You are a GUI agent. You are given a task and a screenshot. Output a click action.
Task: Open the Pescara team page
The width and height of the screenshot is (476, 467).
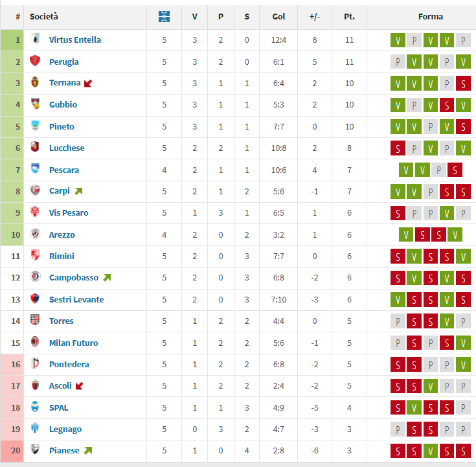pyautogui.click(x=64, y=170)
